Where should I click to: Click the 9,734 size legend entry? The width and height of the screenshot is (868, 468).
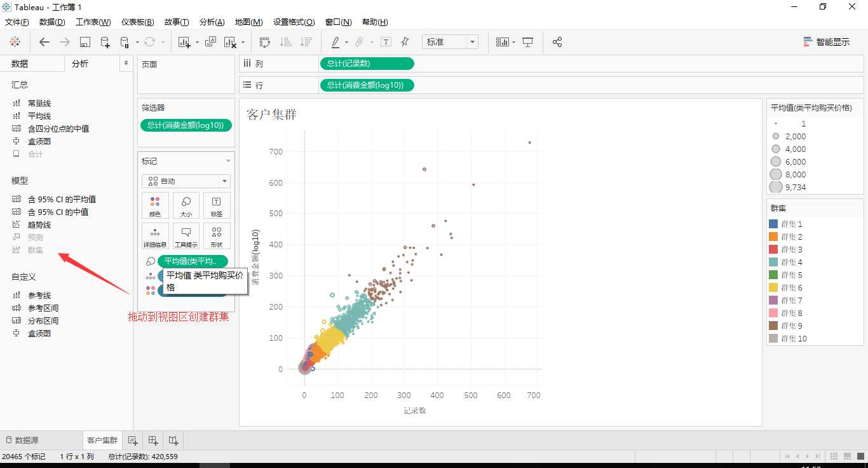(x=789, y=187)
